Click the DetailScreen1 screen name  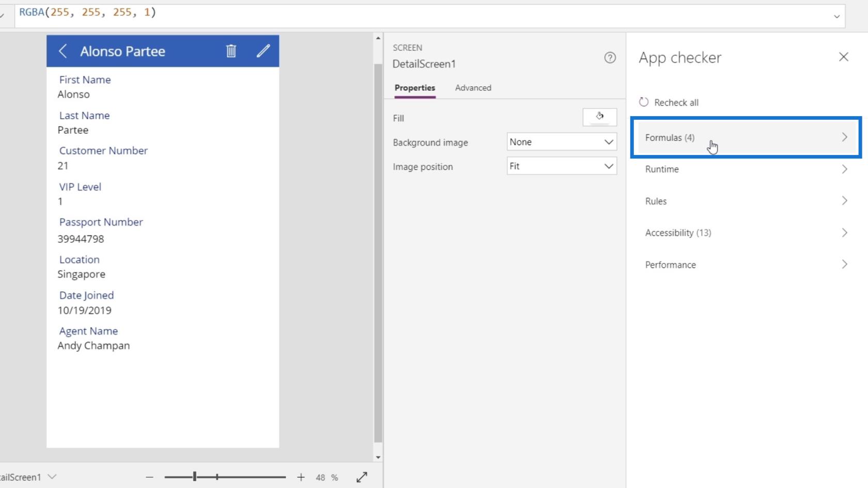pyautogui.click(x=424, y=64)
